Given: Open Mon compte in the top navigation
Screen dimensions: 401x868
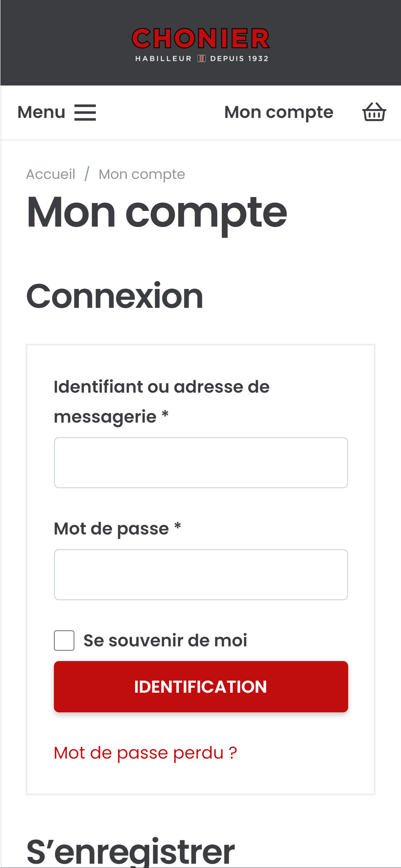Looking at the screenshot, I should pyautogui.click(x=279, y=112).
